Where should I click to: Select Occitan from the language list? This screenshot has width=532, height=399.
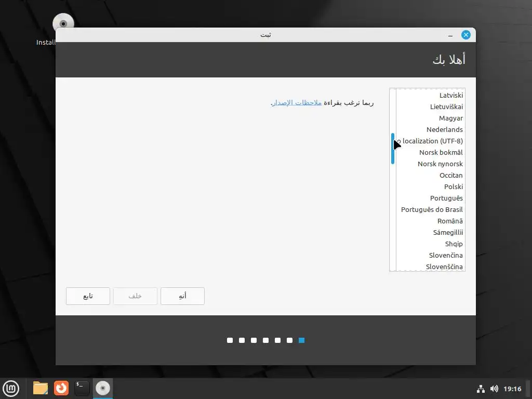pyautogui.click(x=431, y=176)
